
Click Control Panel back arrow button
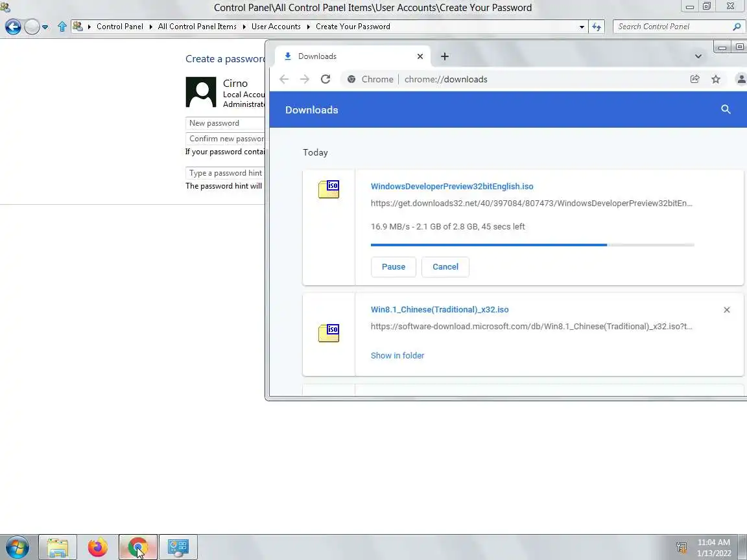pos(13,27)
